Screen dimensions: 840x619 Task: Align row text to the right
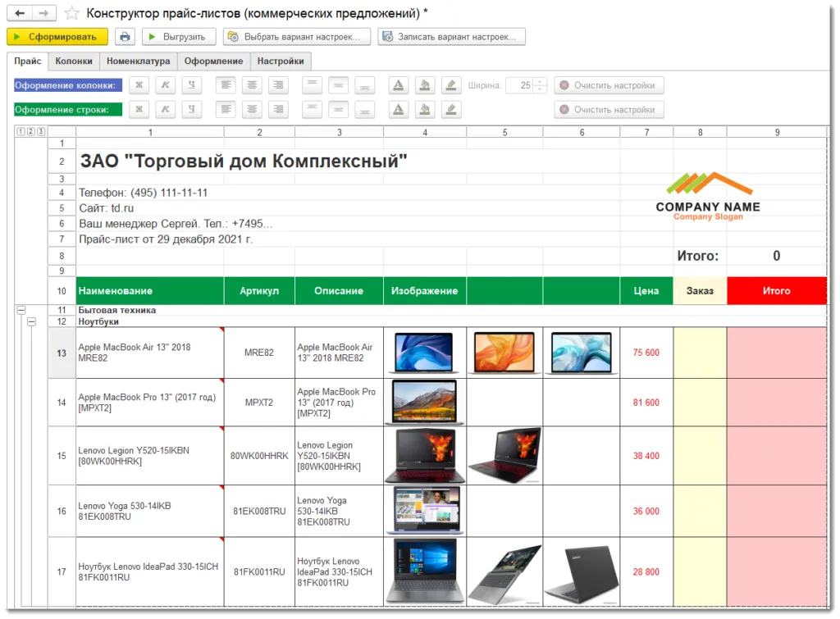pyautogui.click(x=278, y=110)
